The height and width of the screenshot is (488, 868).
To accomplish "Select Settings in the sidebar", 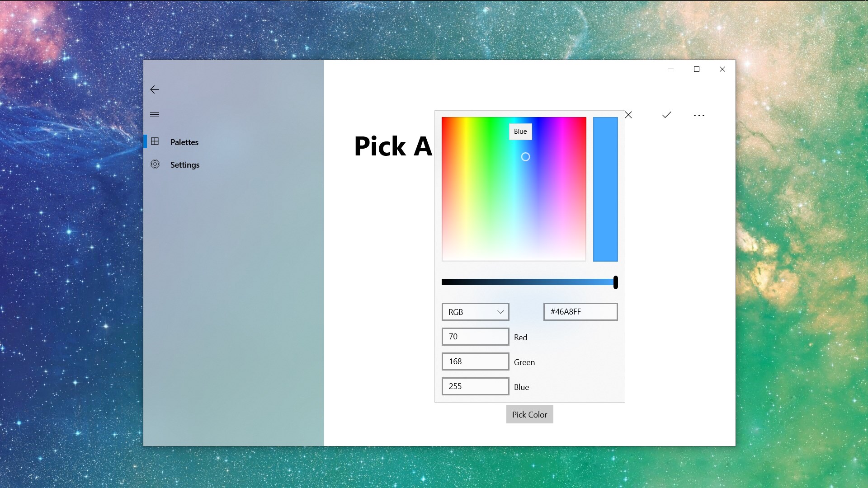I will 184,165.
